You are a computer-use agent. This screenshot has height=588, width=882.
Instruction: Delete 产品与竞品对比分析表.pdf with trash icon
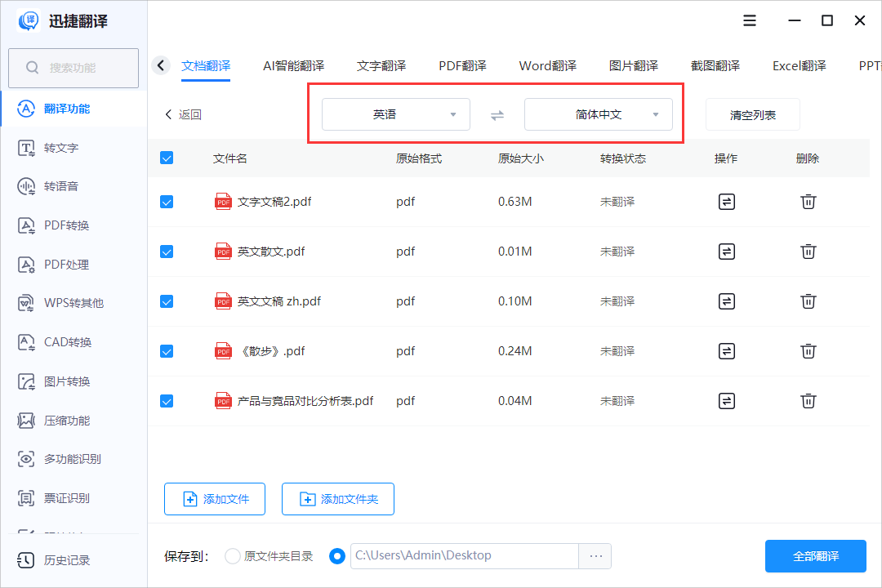click(808, 401)
